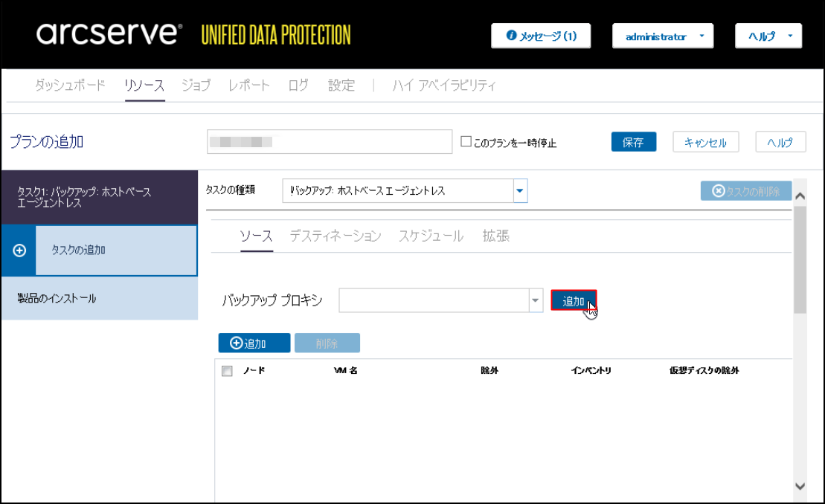825x504 pixels.
Task: Click the plan name input field
Action: (x=330, y=141)
